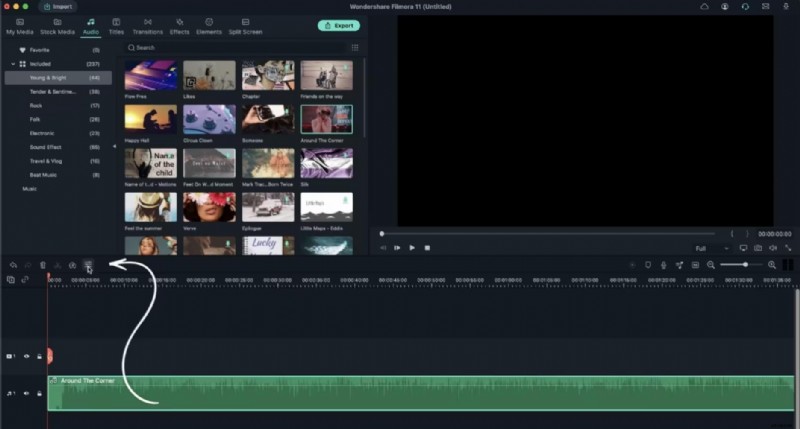Click the download icon in title bar
This screenshot has height=429, width=800.
click(x=786, y=7)
